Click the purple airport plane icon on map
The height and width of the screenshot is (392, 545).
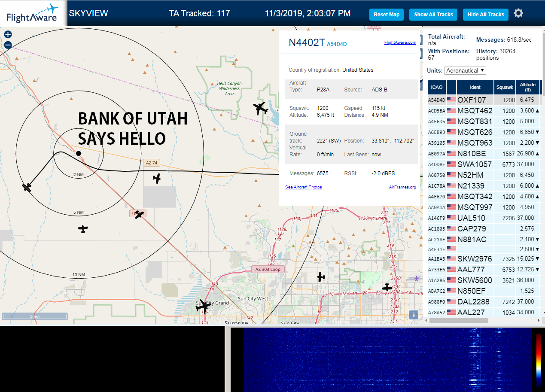pos(416,278)
